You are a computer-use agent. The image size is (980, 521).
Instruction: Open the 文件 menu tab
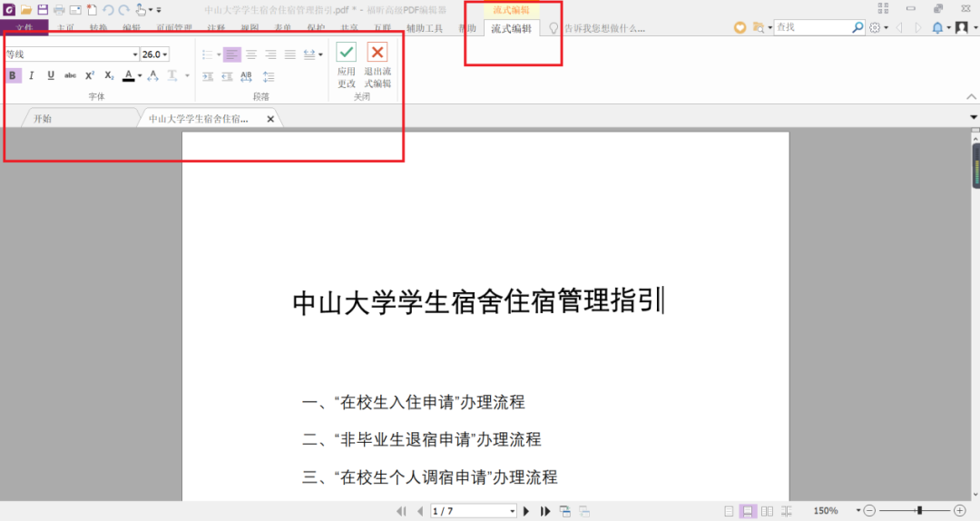coord(24,28)
